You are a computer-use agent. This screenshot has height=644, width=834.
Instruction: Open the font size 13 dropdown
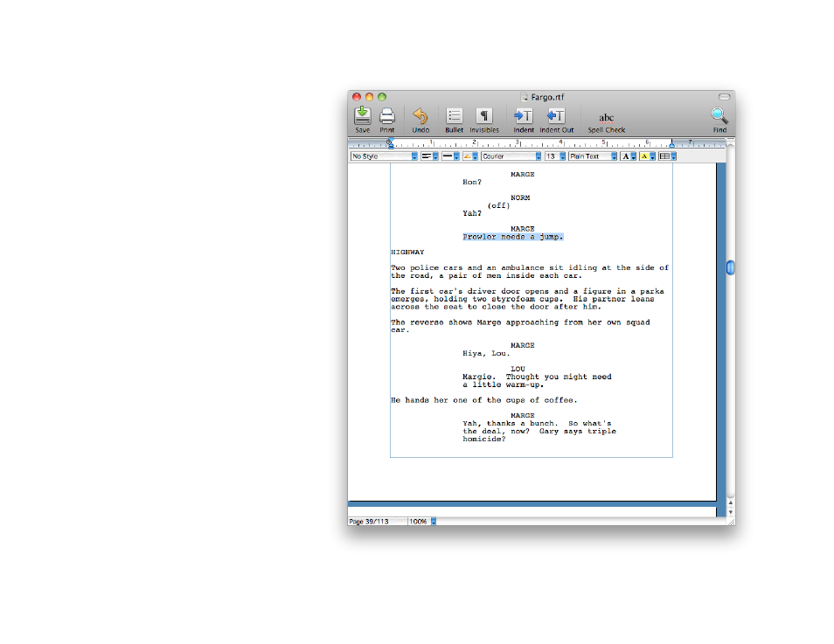(x=555, y=156)
